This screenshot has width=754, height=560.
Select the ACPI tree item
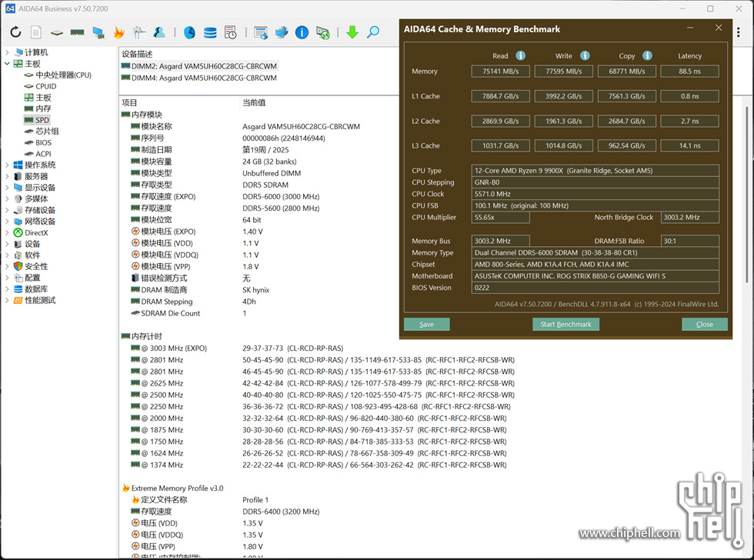[x=43, y=154]
